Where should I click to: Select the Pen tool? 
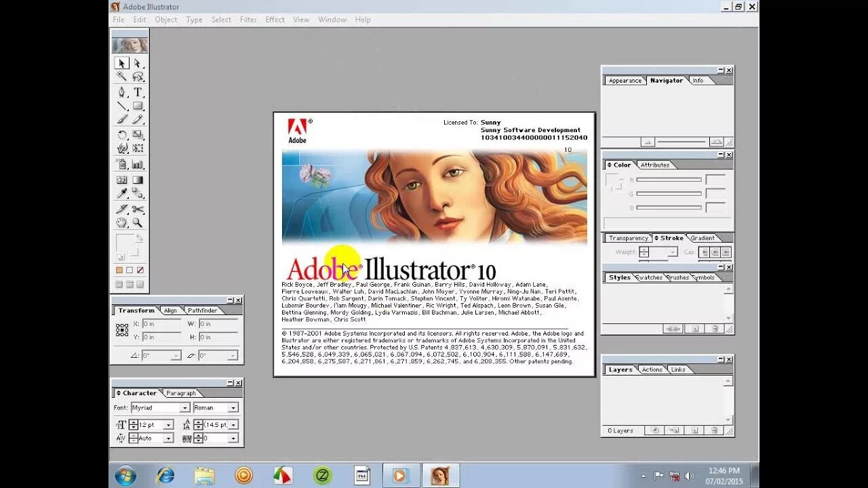click(x=122, y=92)
